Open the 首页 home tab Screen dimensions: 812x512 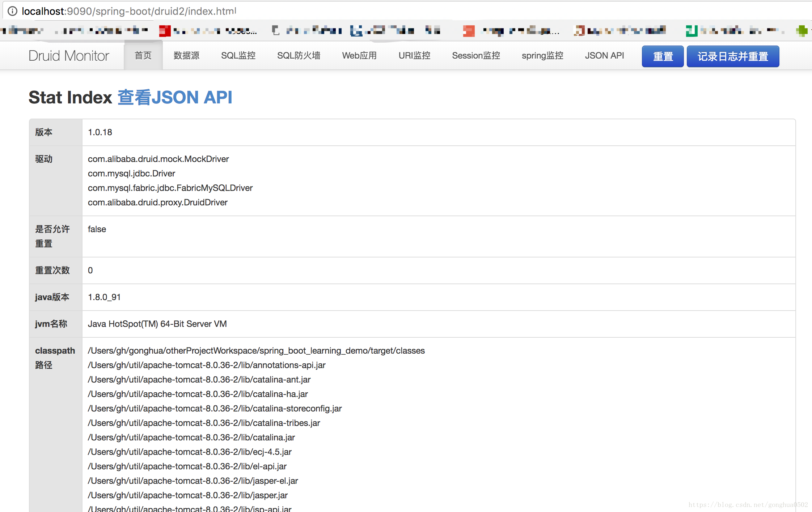(143, 56)
